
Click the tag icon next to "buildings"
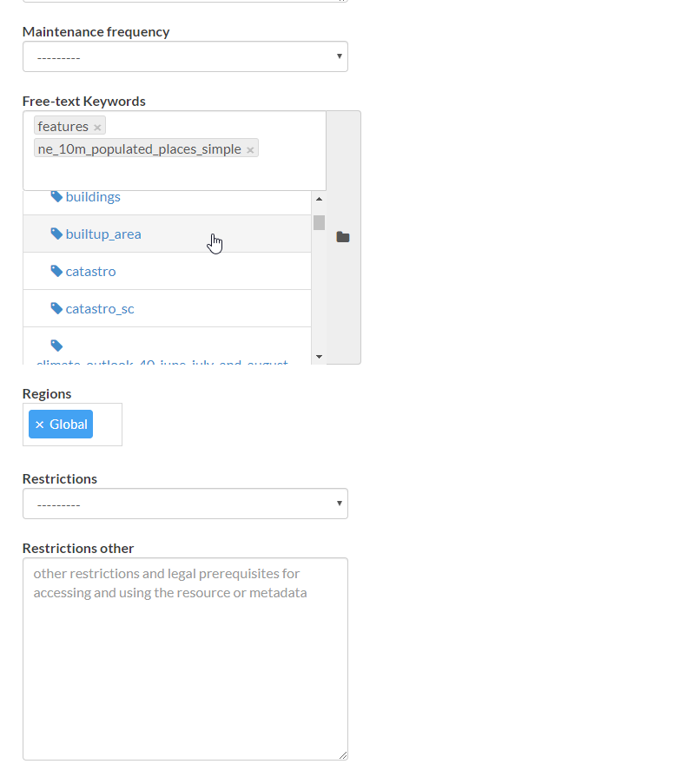click(x=56, y=196)
